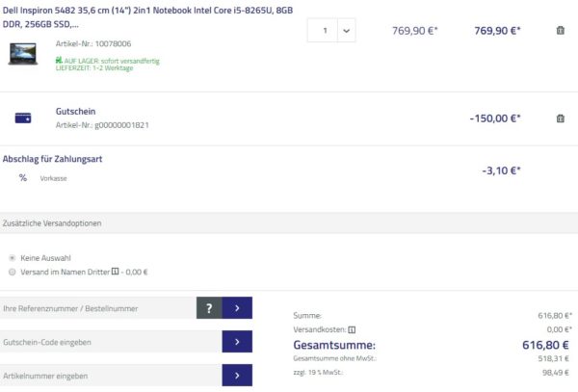Image resolution: width=578 pixels, height=392 pixels.
Task: Delete the Dell Inspiron notebook from cart
Action: coord(561,31)
